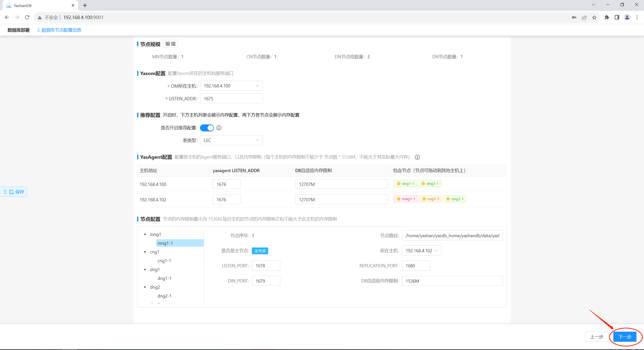Click the LISTEN_PORT field 1678

point(266,266)
